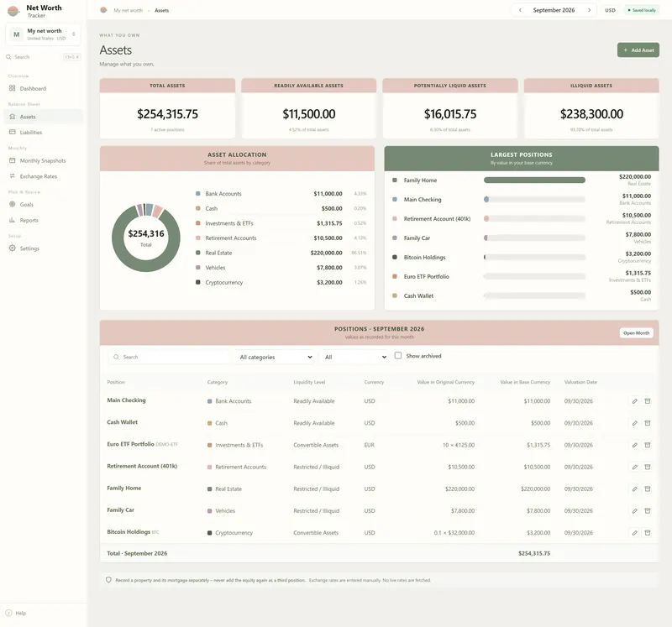Archive the Retirement Account (401k) position

click(x=648, y=467)
